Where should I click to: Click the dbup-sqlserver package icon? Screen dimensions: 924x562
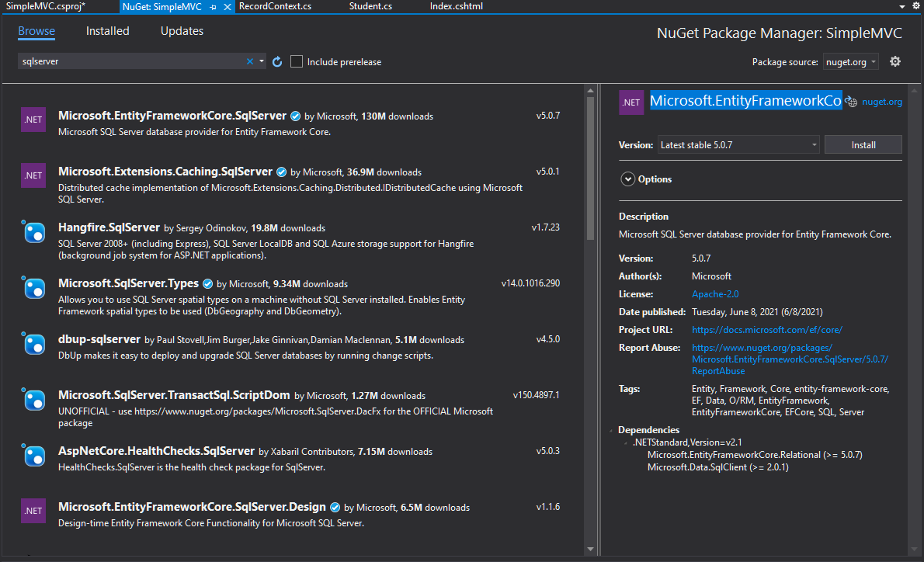click(x=33, y=343)
